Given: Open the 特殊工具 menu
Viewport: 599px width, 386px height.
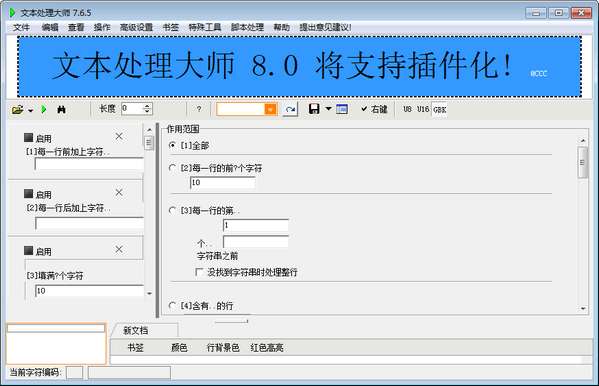Looking at the screenshot, I should [205, 27].
